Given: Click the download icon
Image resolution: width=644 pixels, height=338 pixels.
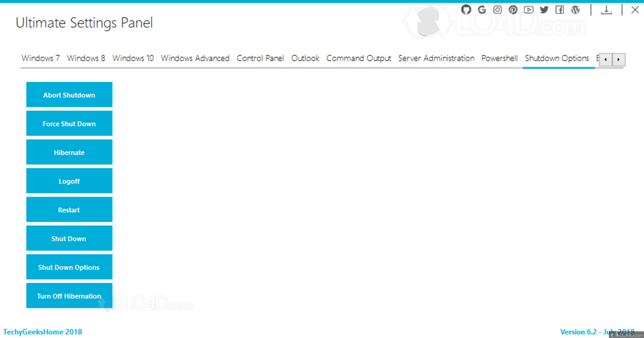Looking at the screenshot, I should point(606,10).
